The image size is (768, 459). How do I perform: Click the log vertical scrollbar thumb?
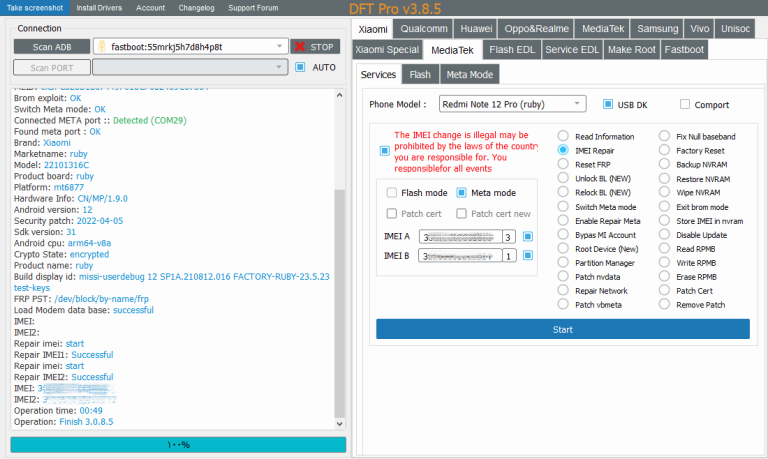tap(339, 303)
